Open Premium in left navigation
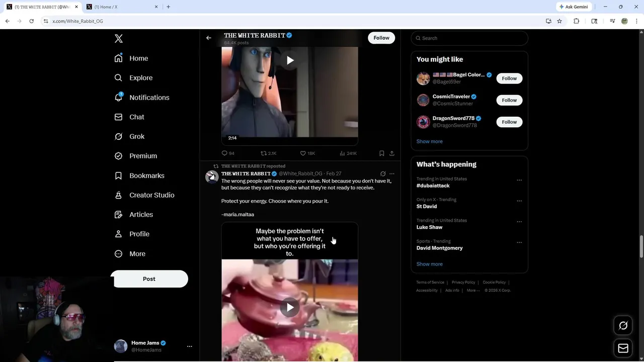 (x=136, y=156)
